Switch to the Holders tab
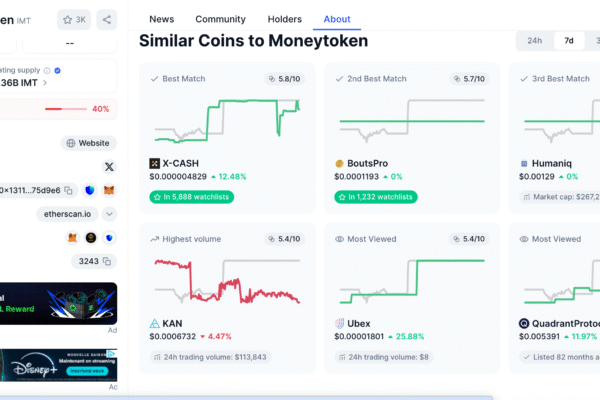Image resolution: width=600 pixels, height=400 pixels. point(285,19)
